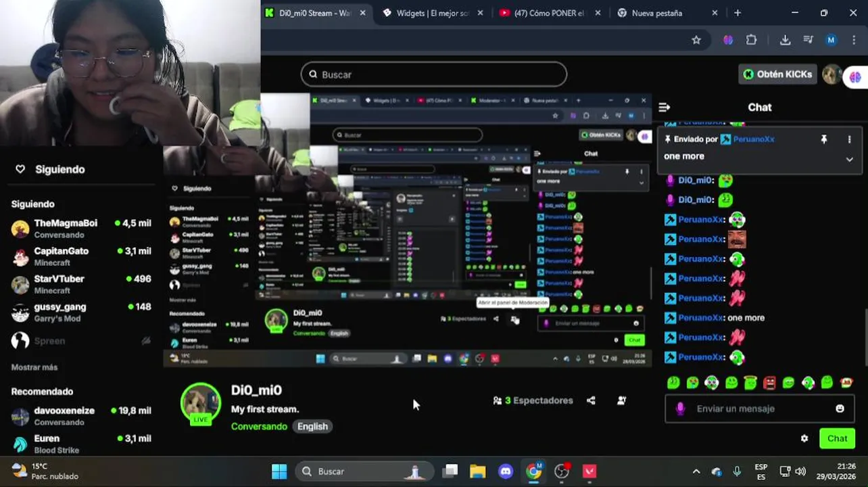This screenshot has width=868, height=487.
Task: Open the weather widget showing 15°C
Action: pos(45,471)
